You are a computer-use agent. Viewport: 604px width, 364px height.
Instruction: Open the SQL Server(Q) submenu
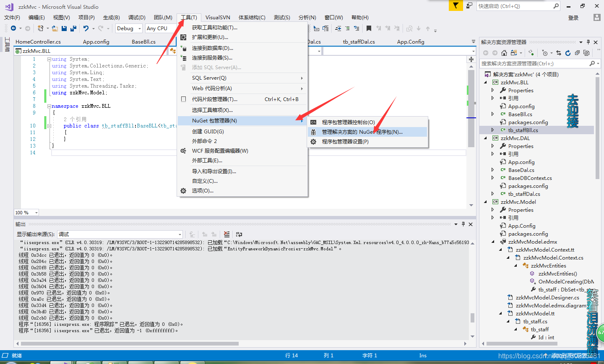(x=242, y=78)
